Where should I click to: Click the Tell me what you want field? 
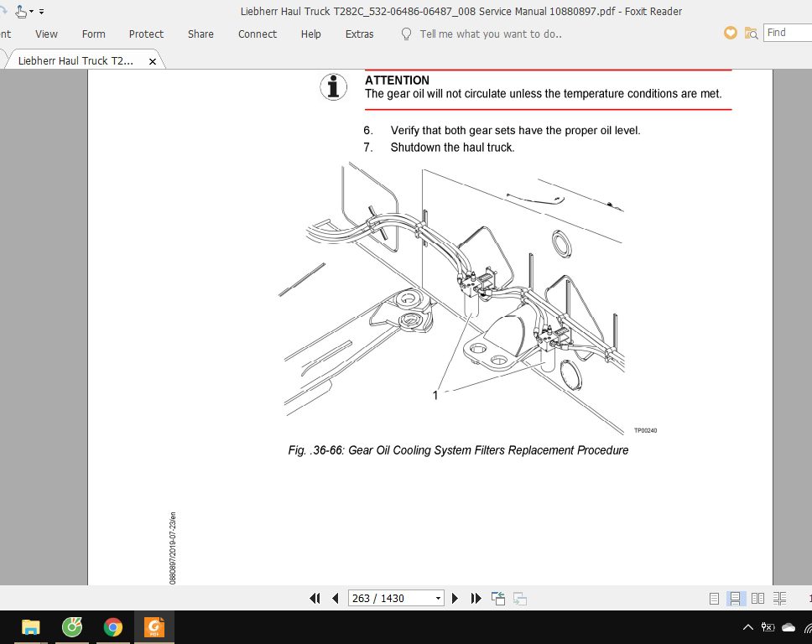(x=491, y=34)
